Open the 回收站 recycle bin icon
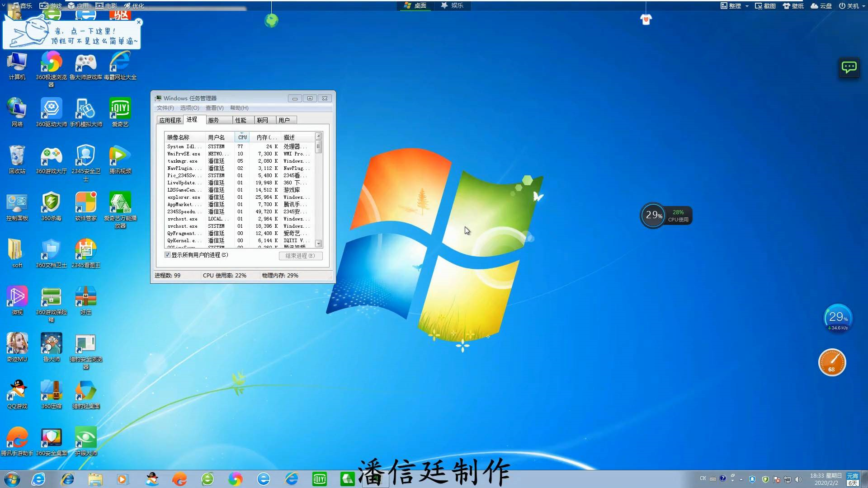The height and width of the screenshot is (488, 868). click(x=17, y=160)
